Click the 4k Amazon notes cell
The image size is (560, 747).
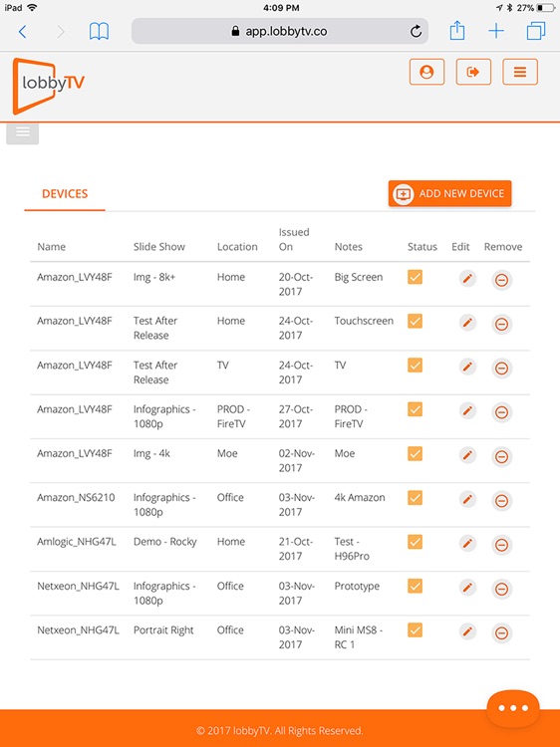(360, 497)
